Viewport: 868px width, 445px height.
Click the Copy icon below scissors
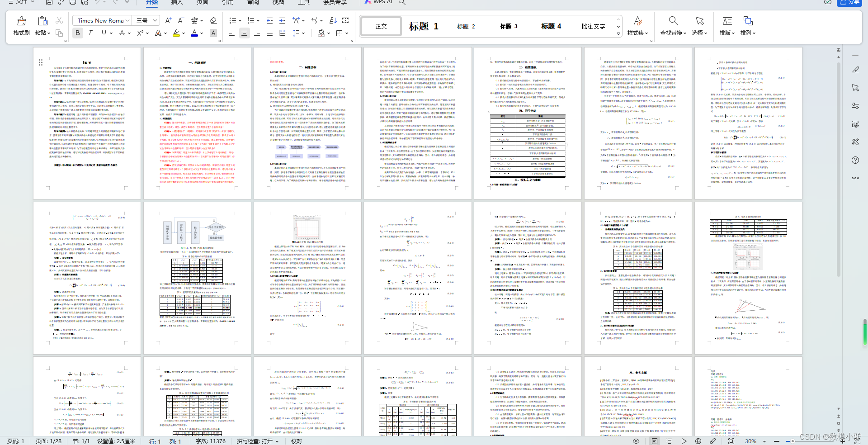point(59,33)
